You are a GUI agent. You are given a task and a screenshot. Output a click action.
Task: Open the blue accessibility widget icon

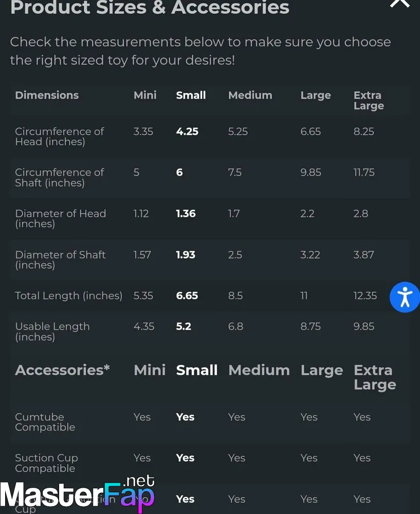[405, 297]
